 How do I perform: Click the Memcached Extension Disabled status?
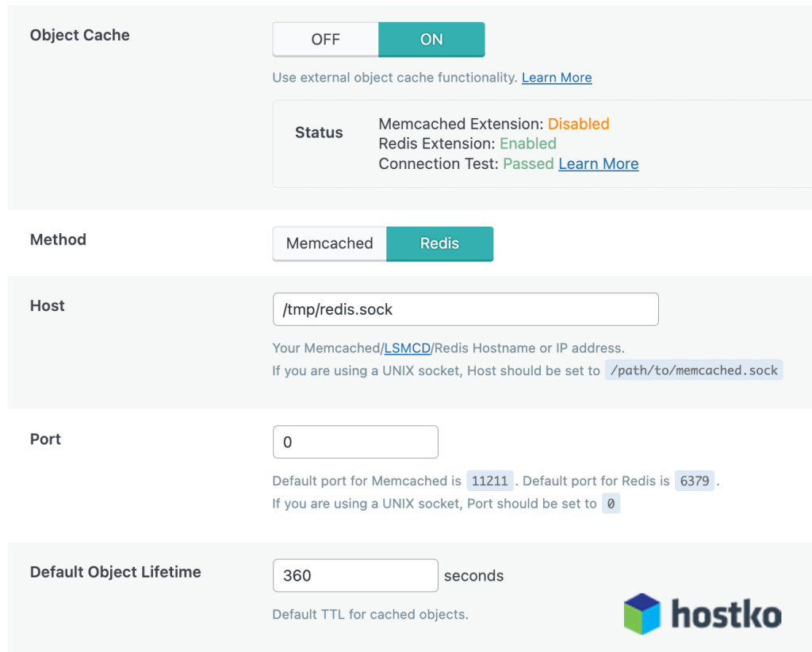pyautogui.click(x=578, y=124)
